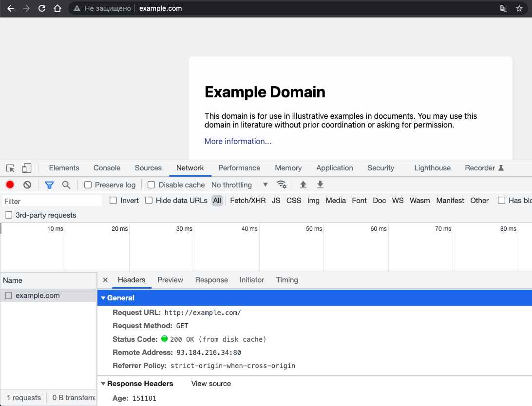
Task: Open the Timing tab for the request
Action: [x=287, y=280]
